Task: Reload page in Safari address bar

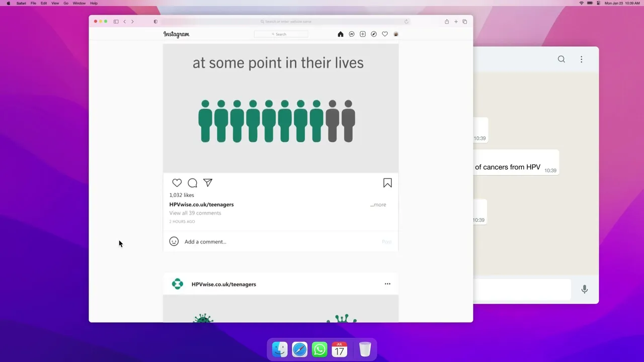Action: 406,22
